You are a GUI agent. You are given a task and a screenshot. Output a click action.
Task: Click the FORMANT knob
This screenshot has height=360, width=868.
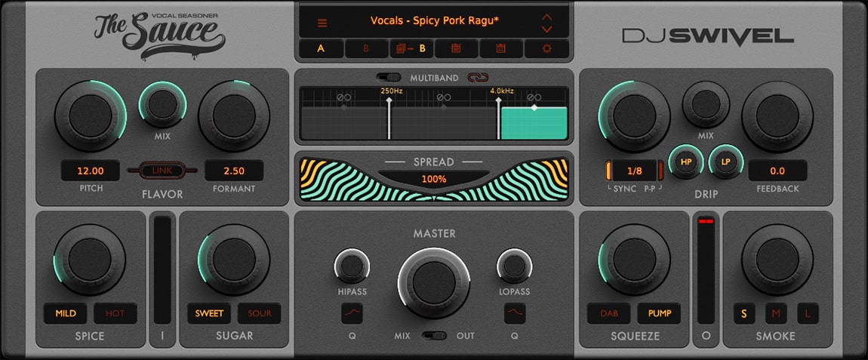coord(234,115)
